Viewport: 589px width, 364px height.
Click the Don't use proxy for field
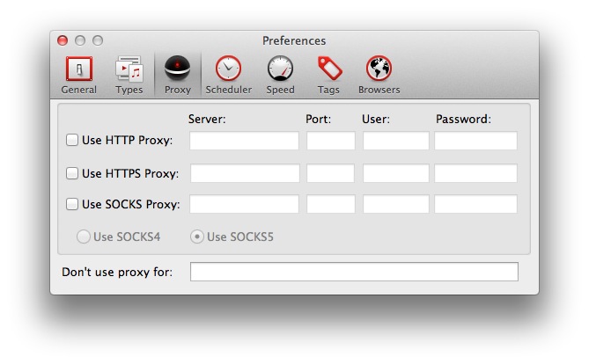(354, 272)
